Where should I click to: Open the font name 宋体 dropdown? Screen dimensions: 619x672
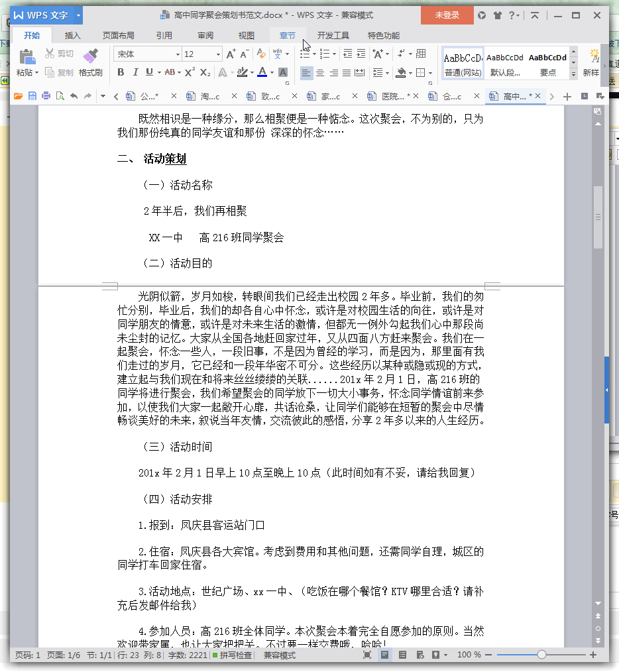pos(178,54)
